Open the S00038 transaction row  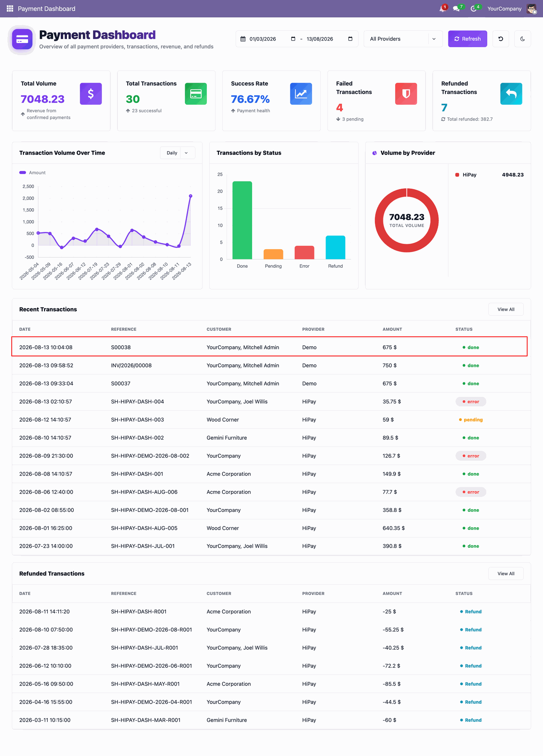(270, 347)
